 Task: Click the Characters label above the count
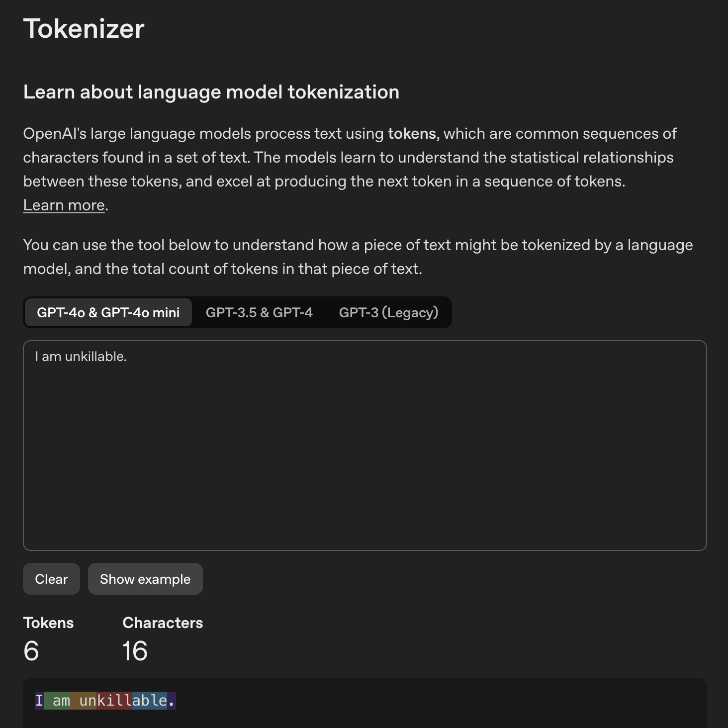163,623
